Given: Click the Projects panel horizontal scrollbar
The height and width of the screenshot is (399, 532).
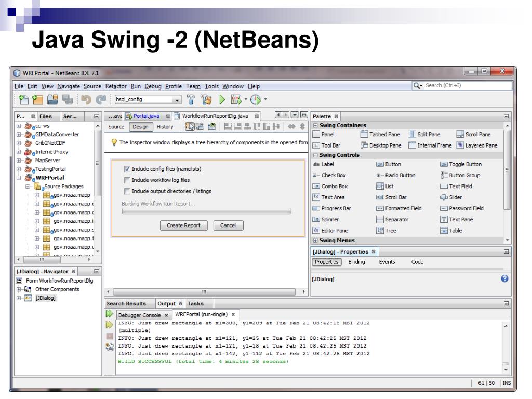Looking at the screenshot, I should 42,260.
